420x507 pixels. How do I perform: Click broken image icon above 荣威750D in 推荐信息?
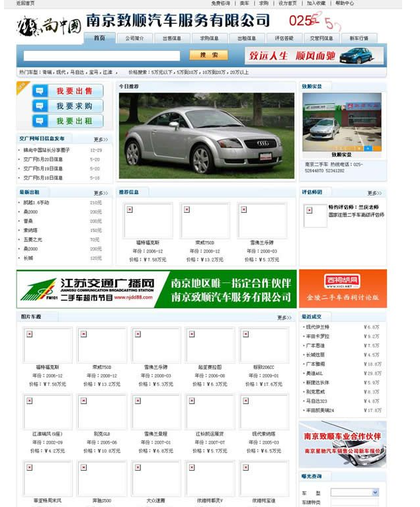pos(187,210)
